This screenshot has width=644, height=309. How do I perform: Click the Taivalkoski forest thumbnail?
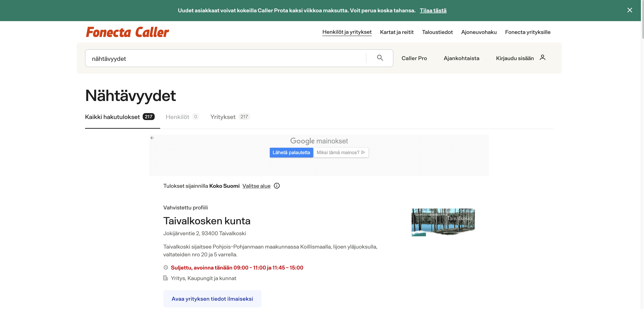(443, 222)
